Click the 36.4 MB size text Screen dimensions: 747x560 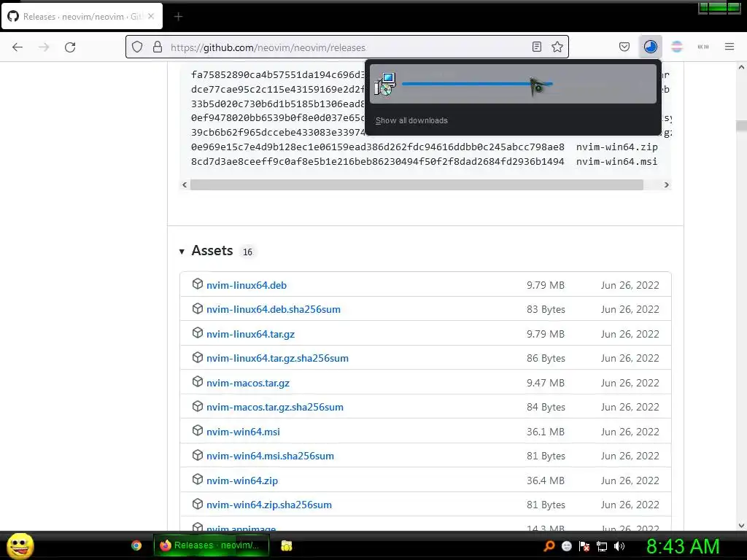click(x=546, y=481)
